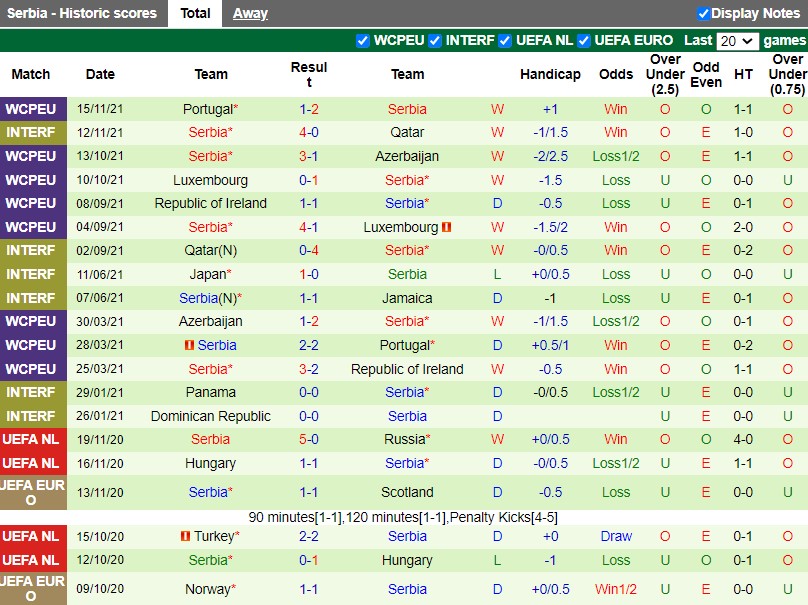This screenshot has height=605, width=808.
Task: Toggle the Display Notes checkbox
Action: pos(703,13)
